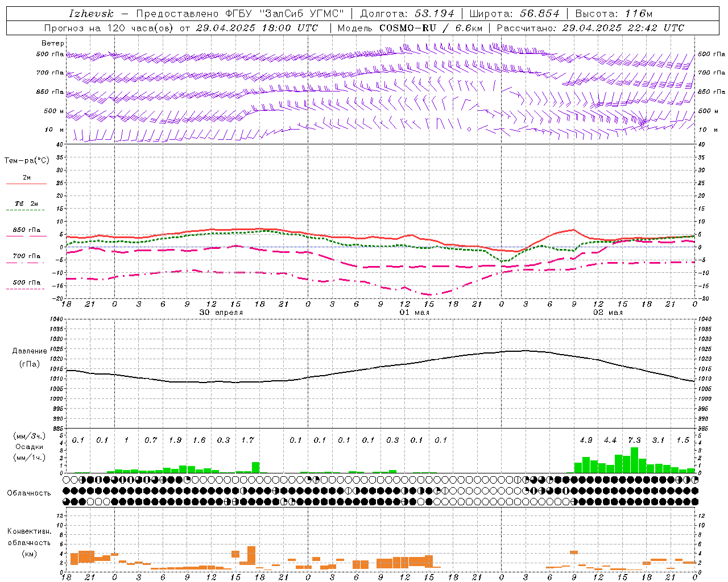This screenshot has width=728, height=582.
Task: Click the station name Izhevsk in header
Action: point(90,14)
